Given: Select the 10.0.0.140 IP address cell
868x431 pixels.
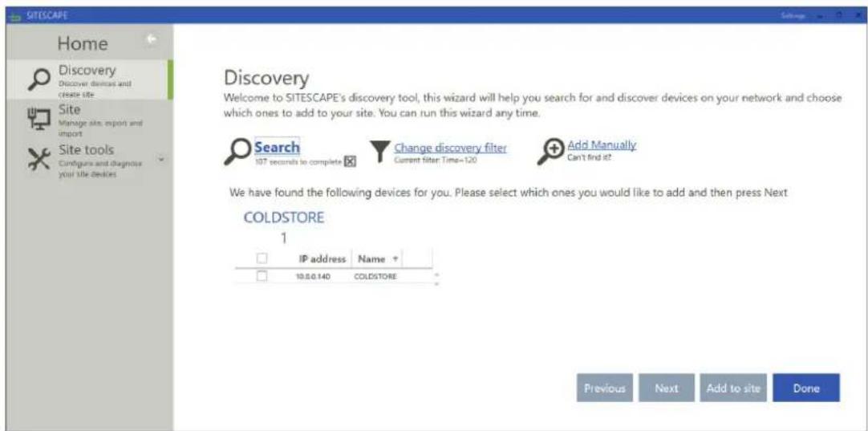Looking at the screenshot, I should [314, 276].
